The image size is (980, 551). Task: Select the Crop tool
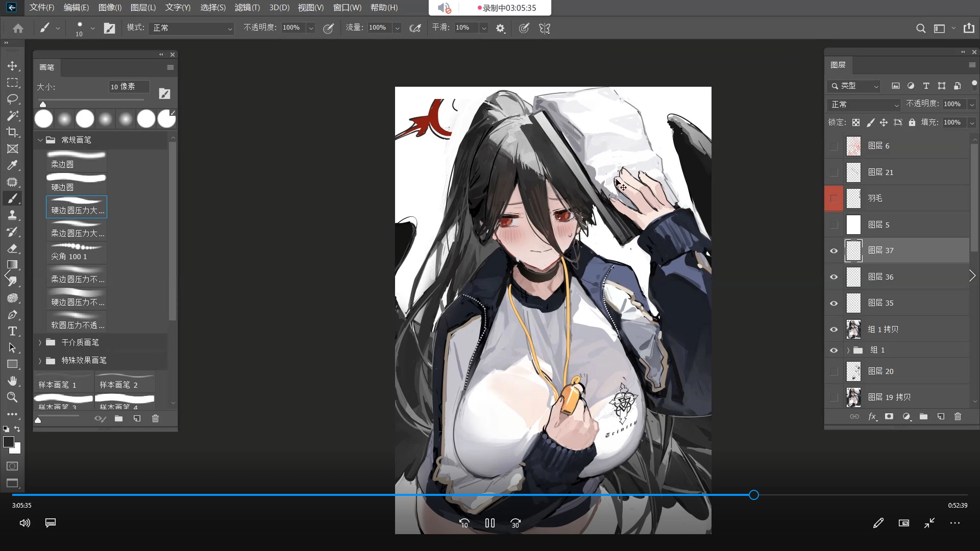click(12, 132)
